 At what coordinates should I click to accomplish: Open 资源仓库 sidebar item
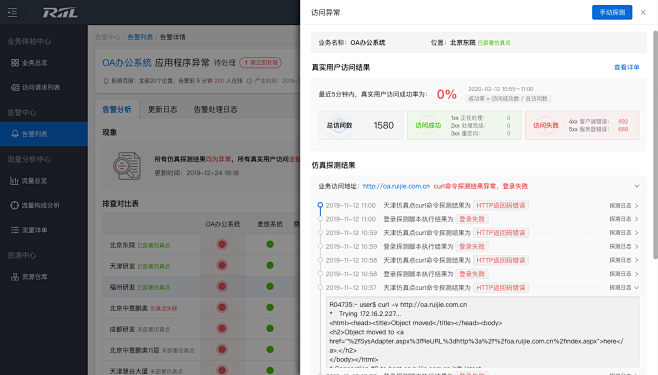pos(29,276)
